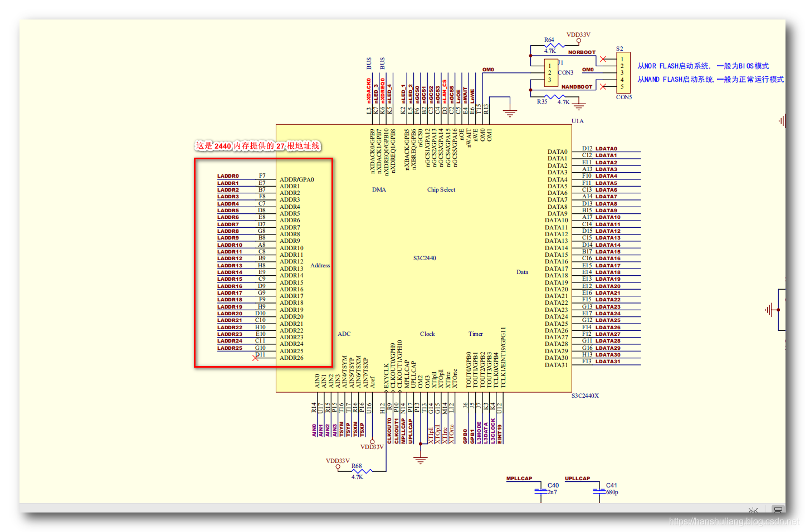The height and width of the screenshot is (532, 805).
Task: Click the S3C2440 chip name label
Action: (425, 258)
